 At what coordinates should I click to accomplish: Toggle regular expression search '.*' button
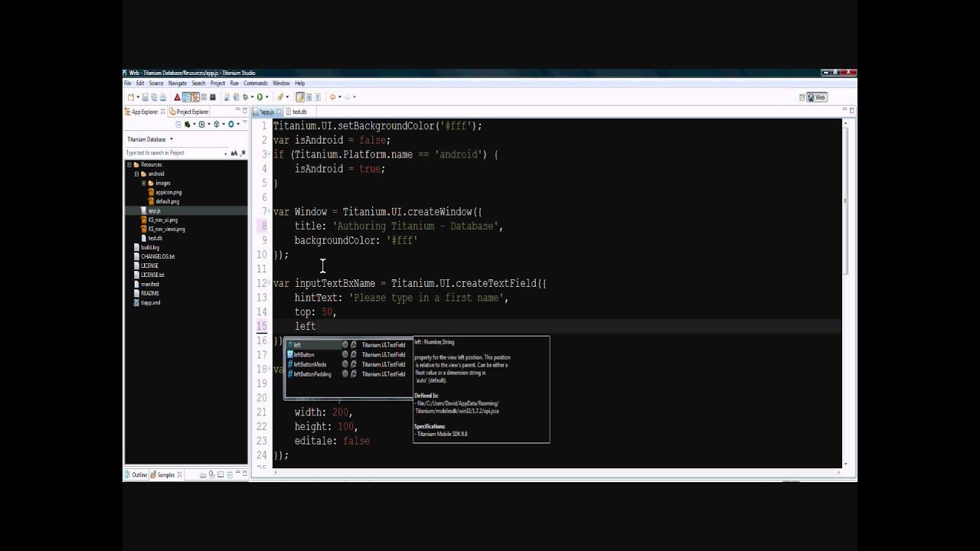243,153
